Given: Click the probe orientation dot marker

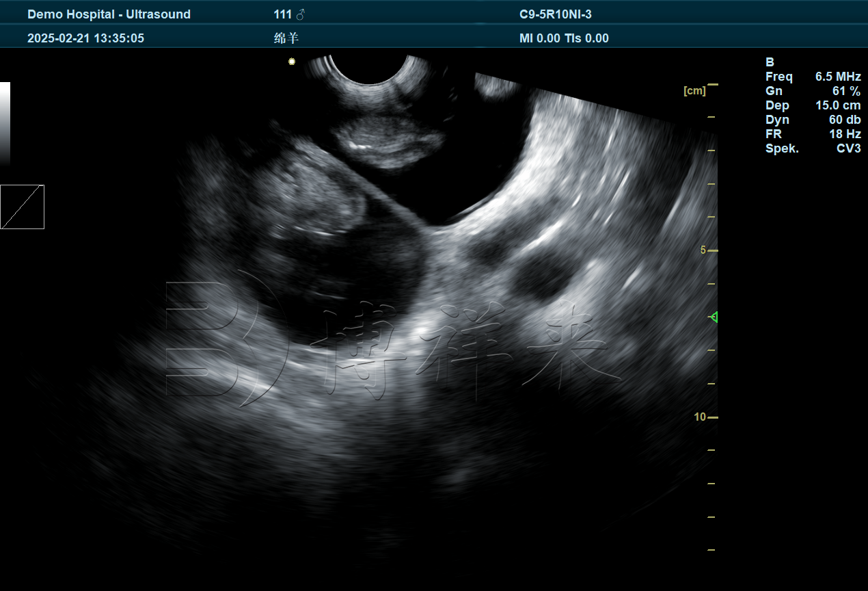Looking at the screenshot, I should click(x=292, y=62).
